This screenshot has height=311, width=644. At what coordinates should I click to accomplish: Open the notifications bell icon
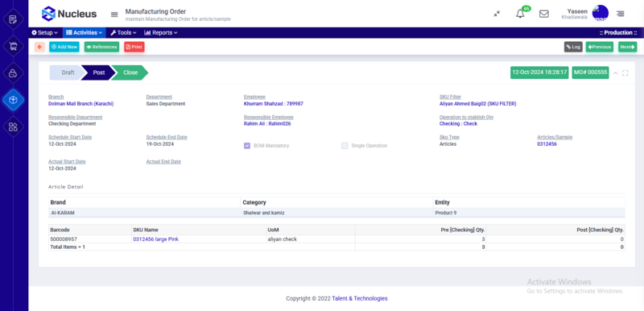520,14
